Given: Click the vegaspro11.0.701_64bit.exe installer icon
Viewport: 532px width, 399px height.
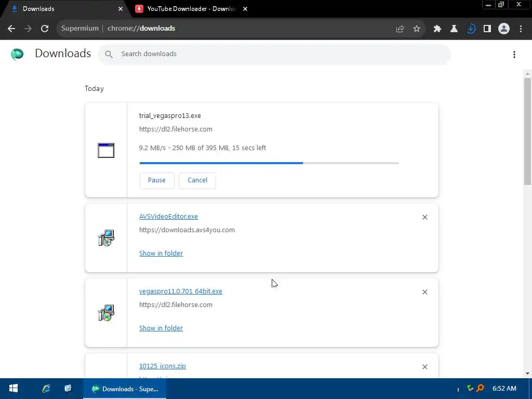Looking at the screenshot, I should click(x=106, y=313).
